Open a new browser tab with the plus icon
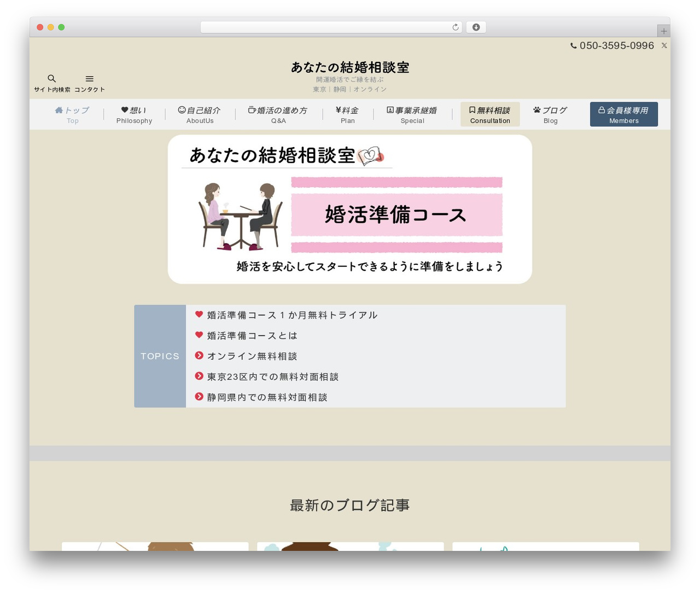700x593 pixels. (x=663, y=31)
